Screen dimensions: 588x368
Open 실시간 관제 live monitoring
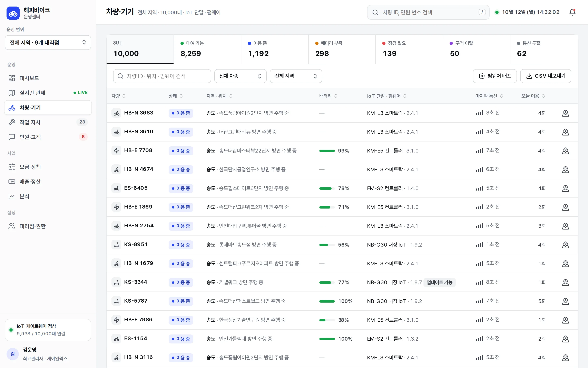coord(48,93)
